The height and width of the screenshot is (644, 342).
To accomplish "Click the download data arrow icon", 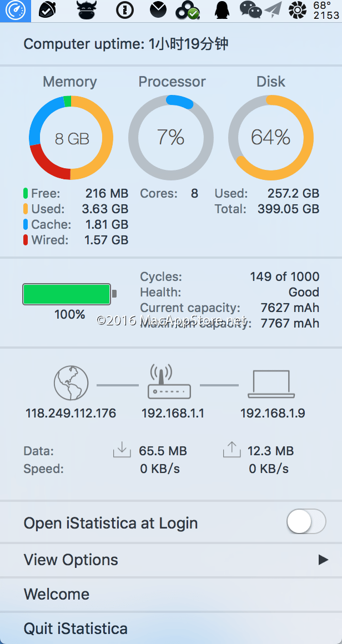I will coord(122,450).
